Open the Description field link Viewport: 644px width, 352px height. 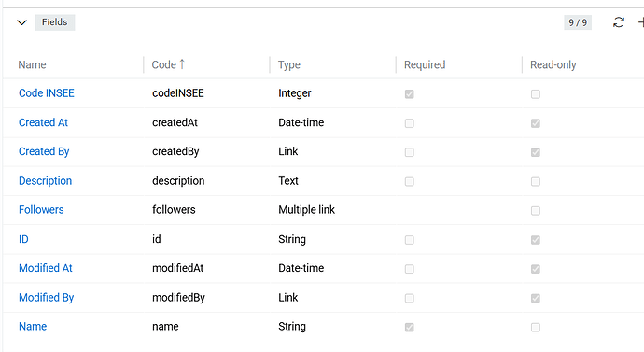(x=45, y=181)
